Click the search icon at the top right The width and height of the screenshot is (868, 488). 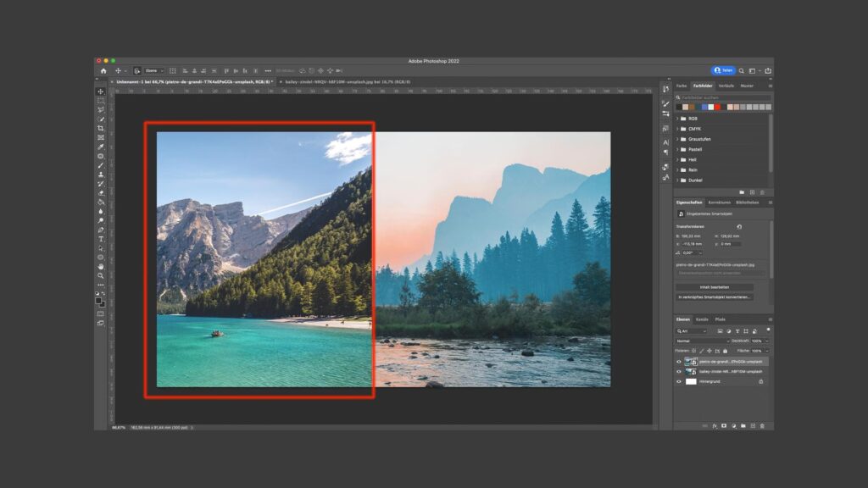741,70
